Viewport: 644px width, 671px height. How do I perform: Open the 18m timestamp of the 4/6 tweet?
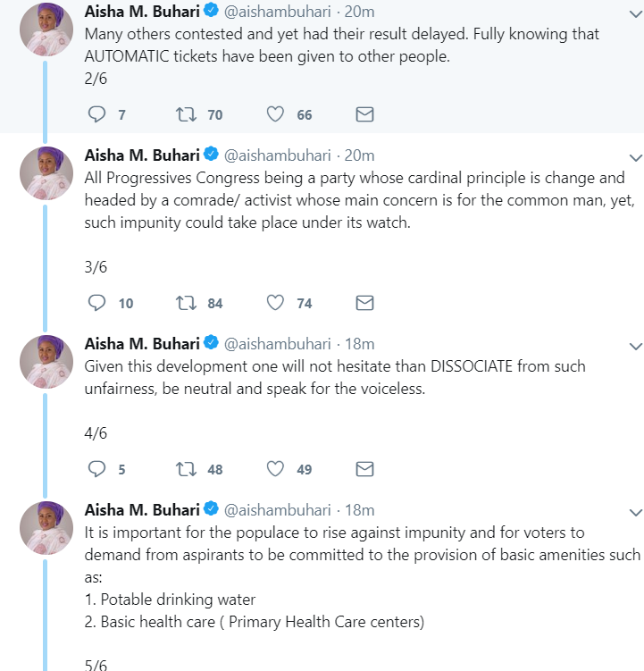coord(360,344)
